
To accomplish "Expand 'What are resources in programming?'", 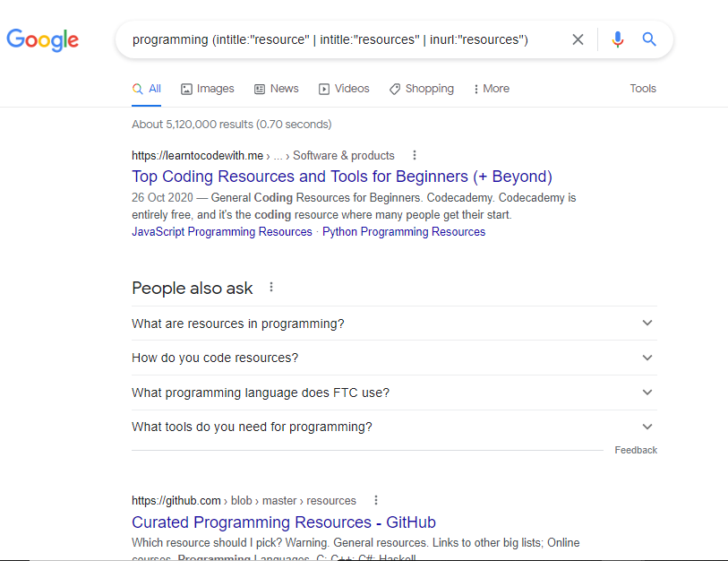I will point(394,324).
